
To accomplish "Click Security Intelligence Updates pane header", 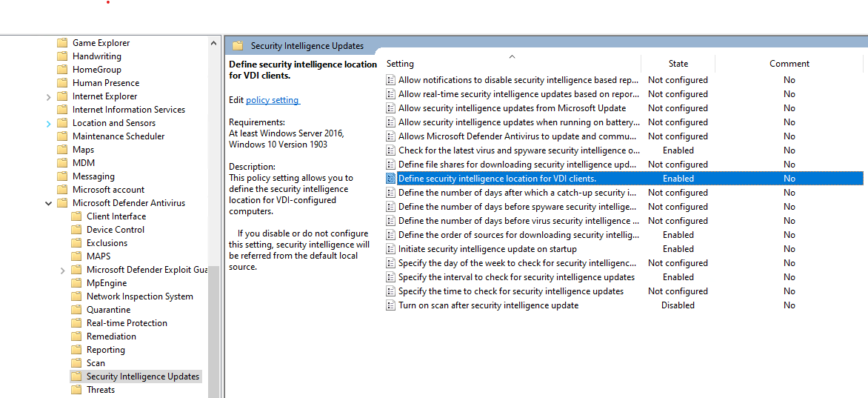I will click(x=307, y=46).
